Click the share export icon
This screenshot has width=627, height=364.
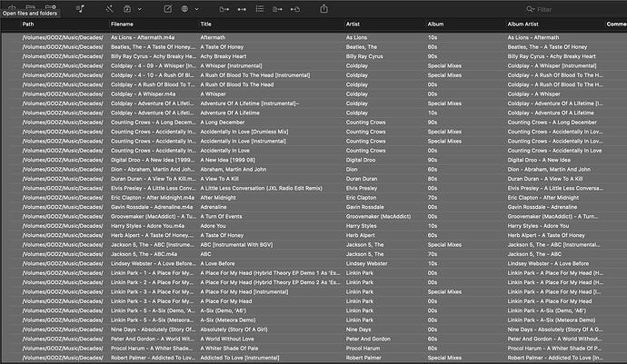[x=323, y=8]
